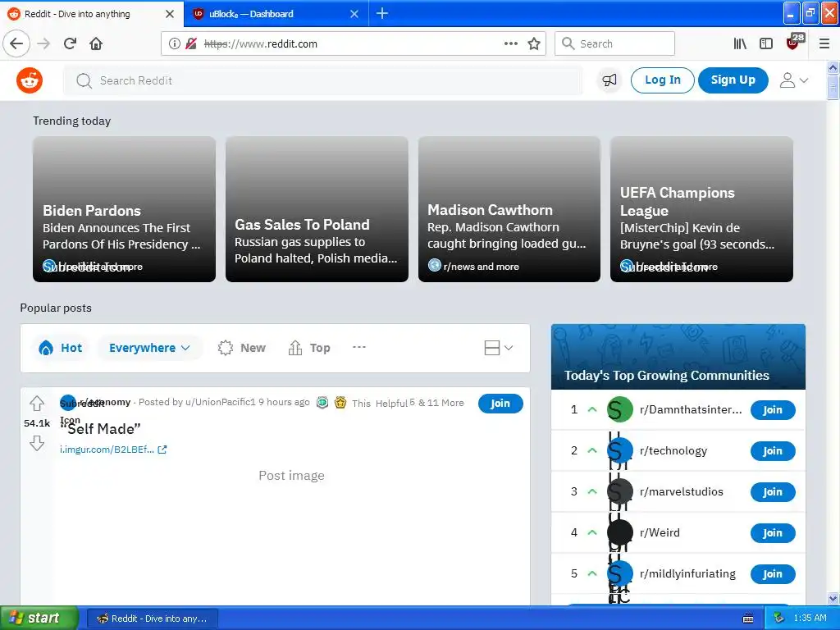Sort posts by Hot

point(61,348)
